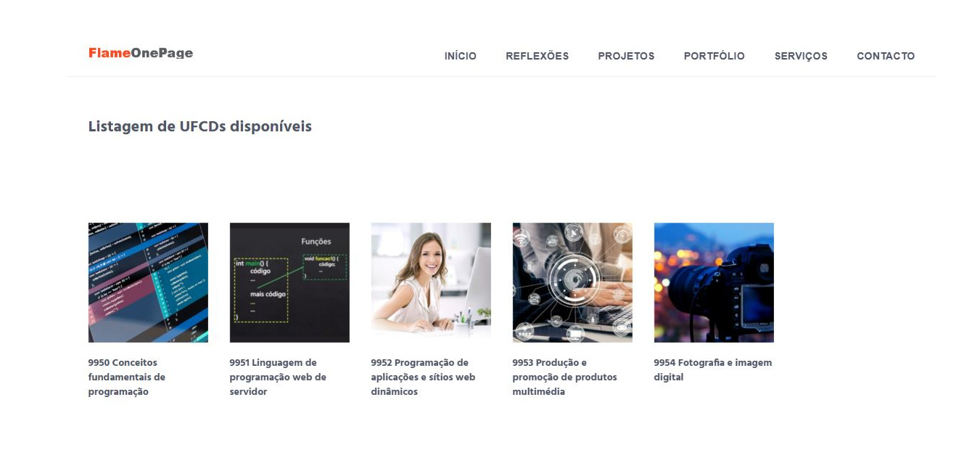Screen dimensions: 980x466
Task: Click the Listagem de UFCDs disponíveis heading
Action: (200, 127)
